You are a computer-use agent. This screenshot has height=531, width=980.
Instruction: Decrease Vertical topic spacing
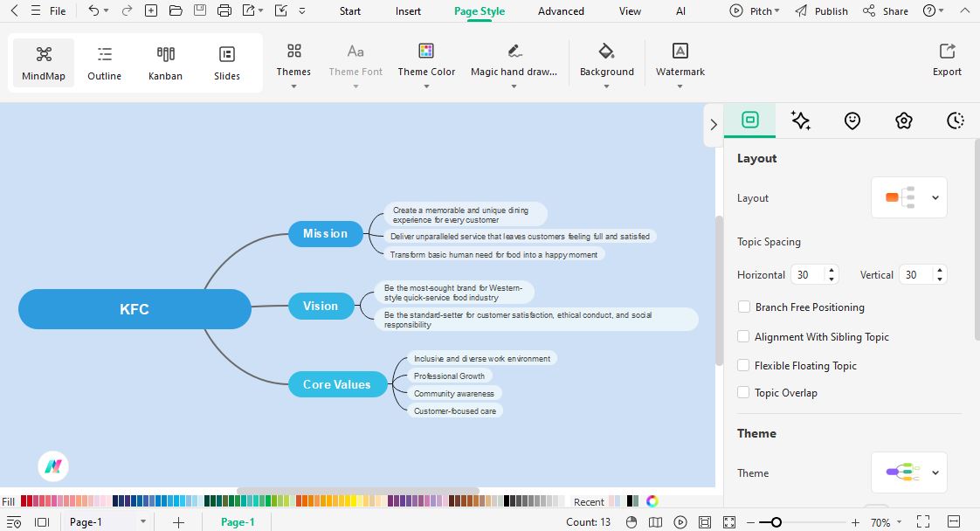(939, 279)
